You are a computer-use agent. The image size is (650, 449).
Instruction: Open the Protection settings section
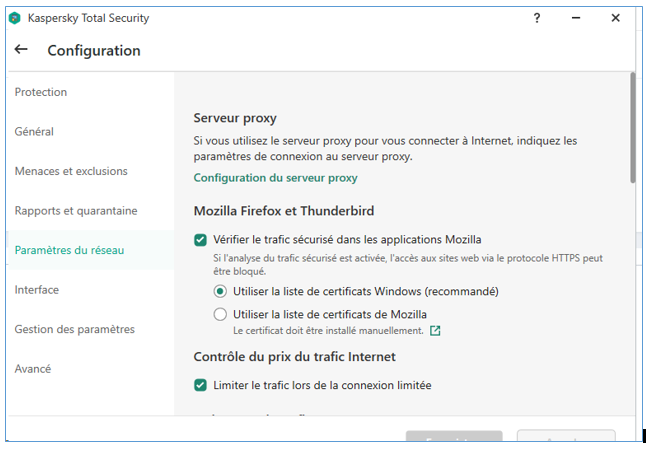click(x=41, y=92)
